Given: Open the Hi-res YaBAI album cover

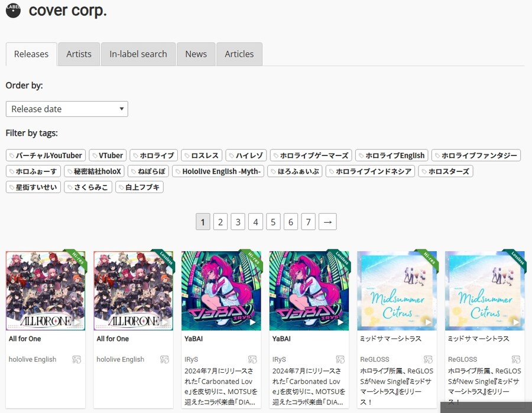Looking at the screenshot, I should point(221,291).
